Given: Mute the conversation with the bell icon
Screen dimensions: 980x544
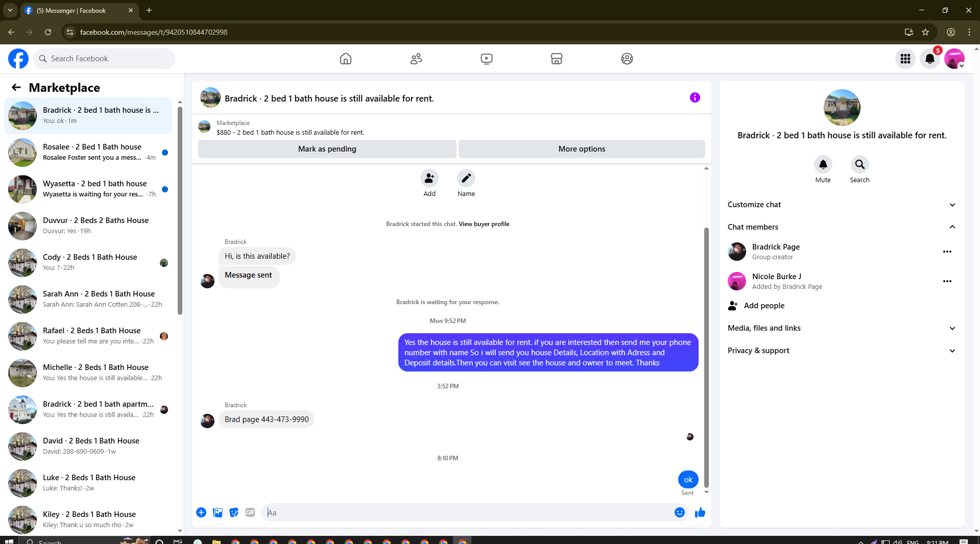Looking at the screenshot, I should (x=823, y=164).
